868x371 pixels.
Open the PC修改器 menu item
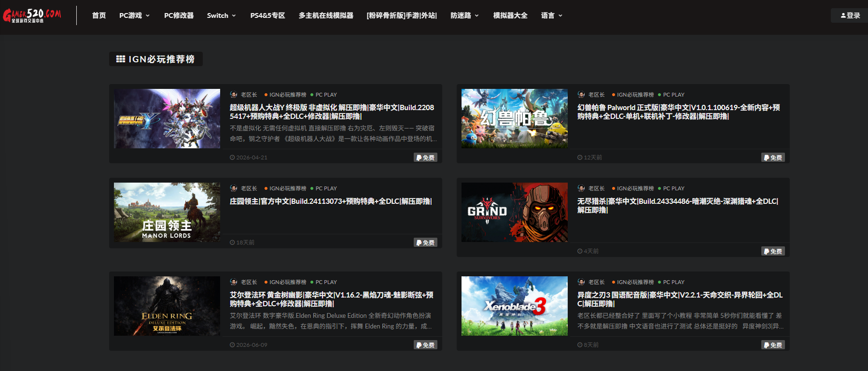coord(179,15)
